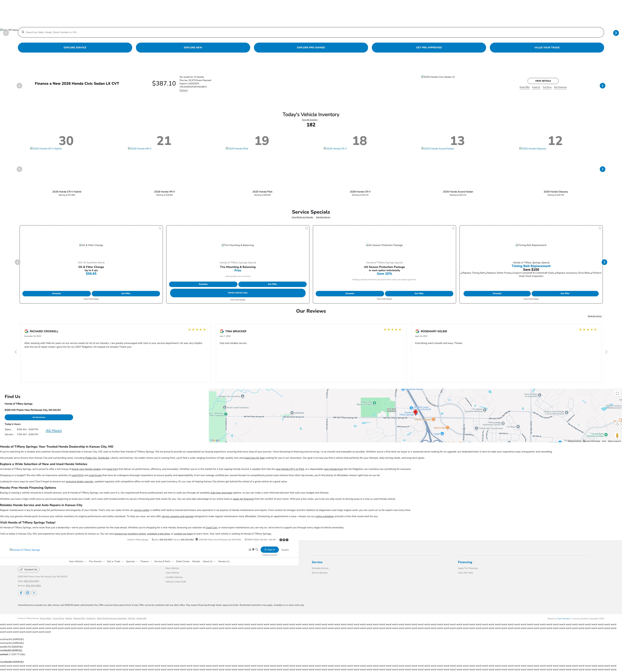Open the Rentals menu item
This screenshot has height=672, width=622.
[x=196, y=561]
